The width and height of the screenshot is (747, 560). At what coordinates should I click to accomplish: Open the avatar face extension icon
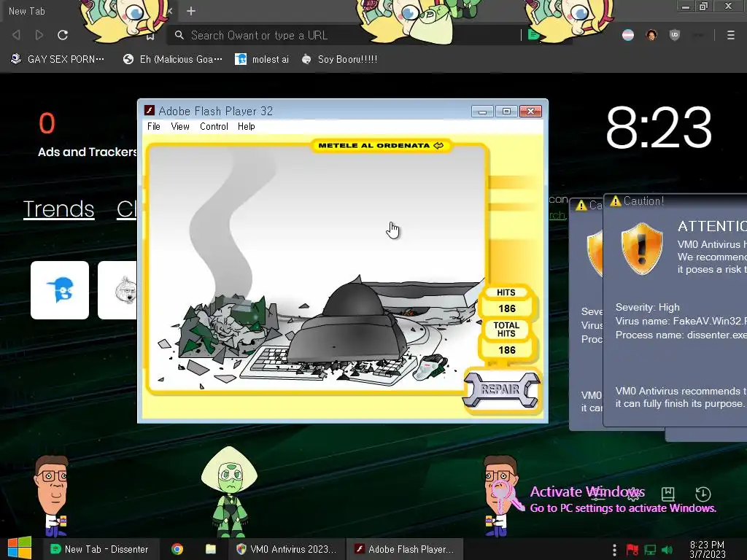[651, 35]
